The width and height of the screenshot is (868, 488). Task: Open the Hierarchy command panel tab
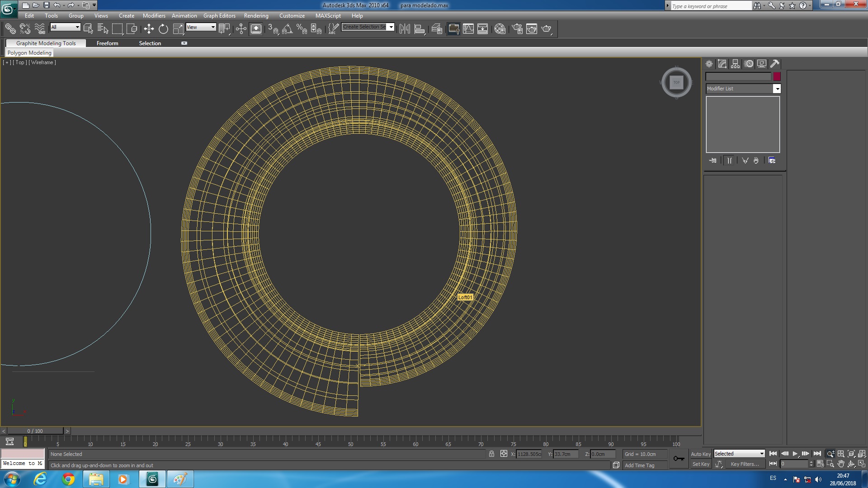point(736,64)
